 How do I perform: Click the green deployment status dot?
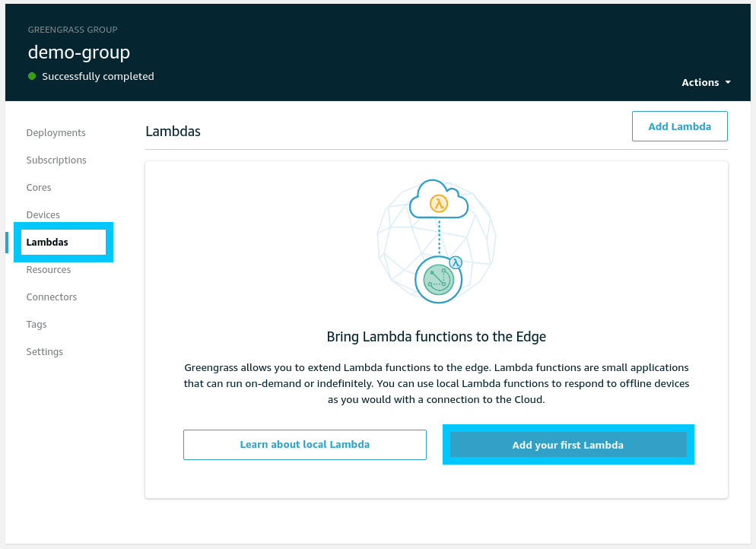coord(32,76)
